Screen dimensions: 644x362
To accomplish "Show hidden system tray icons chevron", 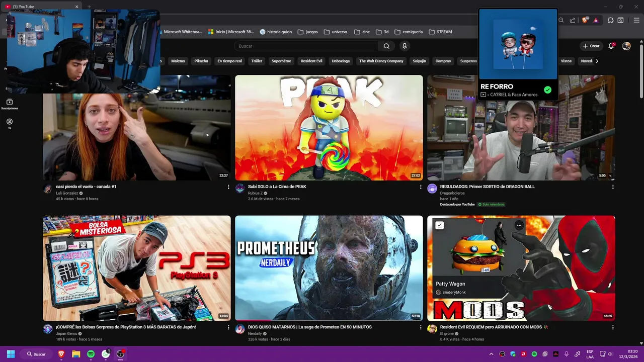I will coord(491,354).
